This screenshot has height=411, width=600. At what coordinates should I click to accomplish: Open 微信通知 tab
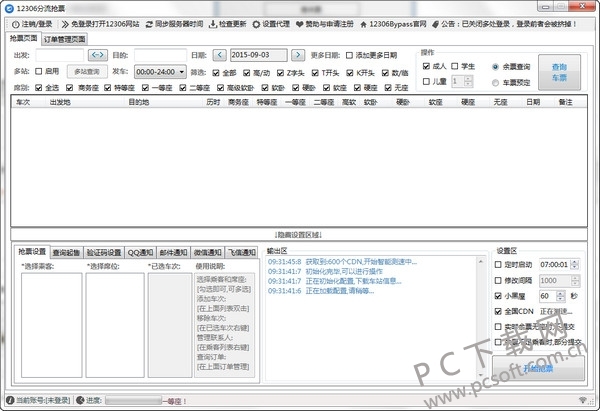207,253
